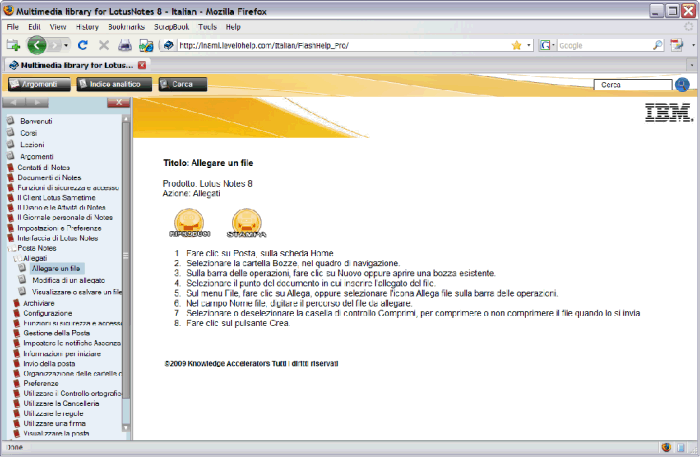This screenshot has width=700, height=457.
Task: Click the ScrapBook capture icon in the toolbar
Action: tap(146, 45)
